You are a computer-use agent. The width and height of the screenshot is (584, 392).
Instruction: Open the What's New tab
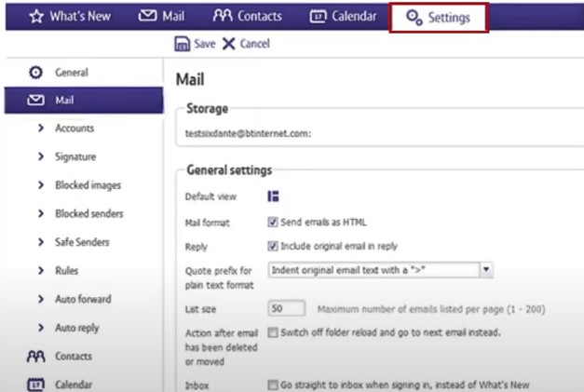(x=70, y=16)
